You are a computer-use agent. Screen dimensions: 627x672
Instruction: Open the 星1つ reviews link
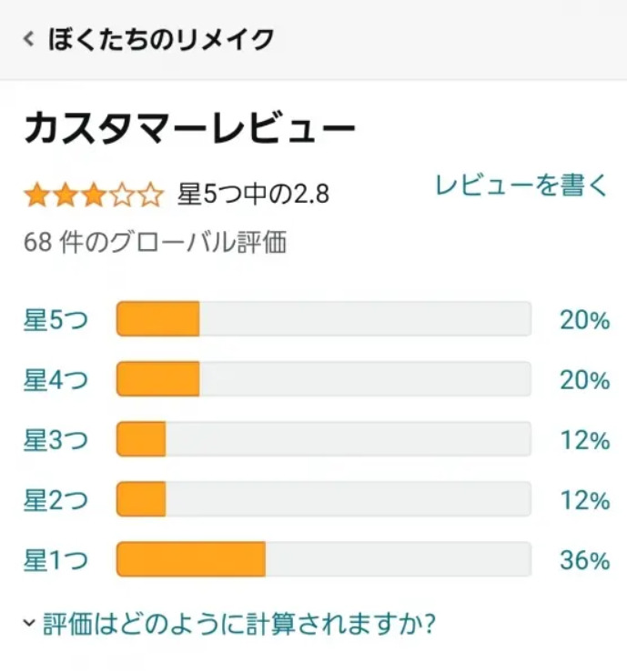(x=56, y=560)
